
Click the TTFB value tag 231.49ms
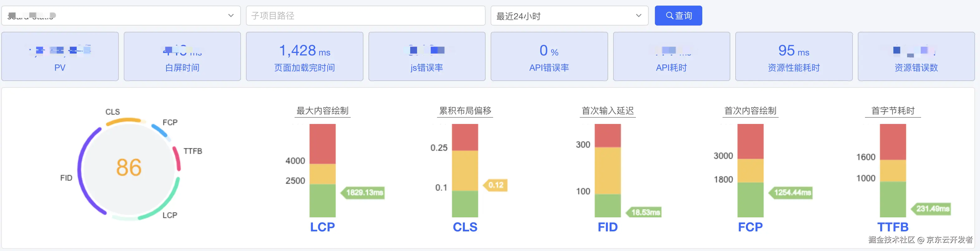[x=932, y=209]
